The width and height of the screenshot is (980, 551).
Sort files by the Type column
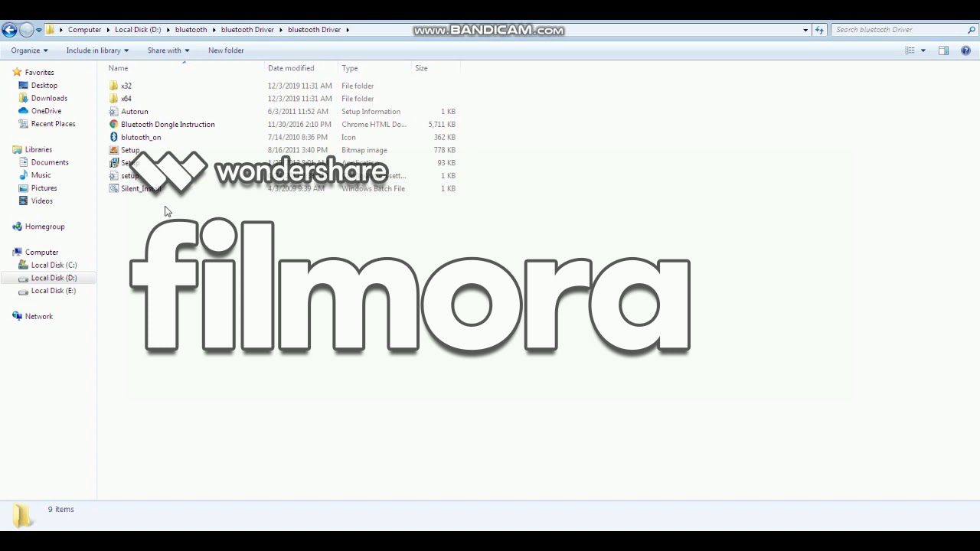click(x=349, y=68)
